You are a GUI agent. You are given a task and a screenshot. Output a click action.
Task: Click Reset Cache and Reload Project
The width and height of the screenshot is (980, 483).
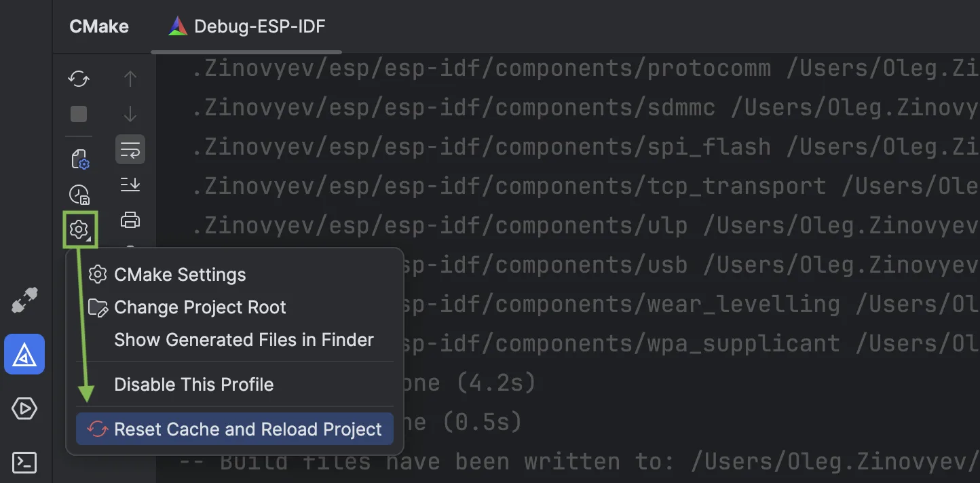[x=248, y=429]
